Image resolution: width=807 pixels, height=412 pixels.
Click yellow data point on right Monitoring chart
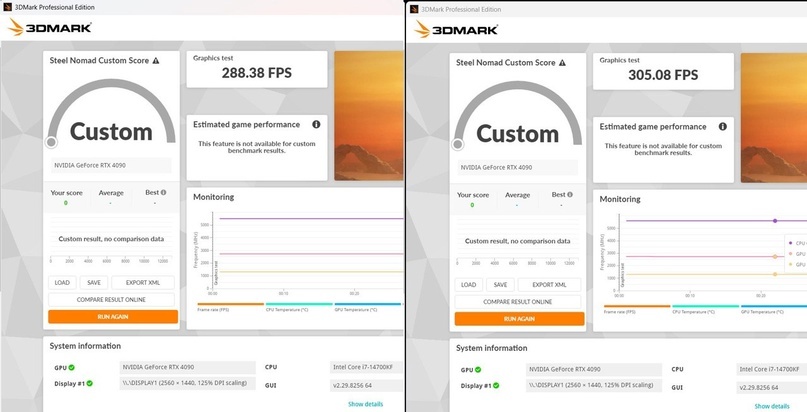tap(775, 274)
